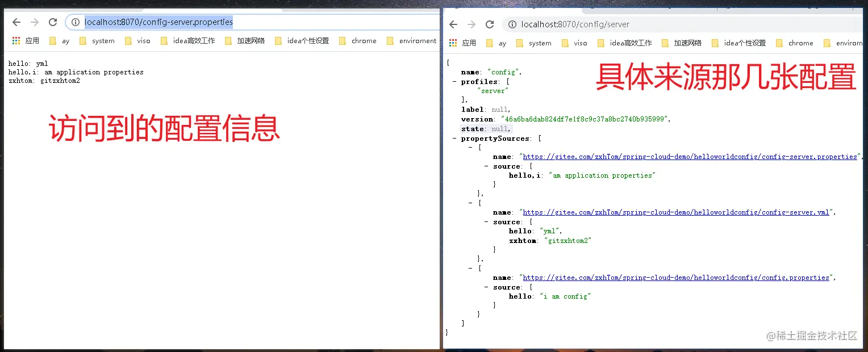
Task: Reload the right browser page
Action: coord(490,24)
